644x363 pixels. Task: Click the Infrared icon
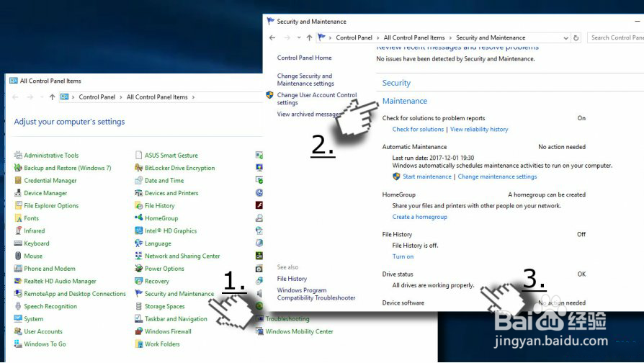18,230
